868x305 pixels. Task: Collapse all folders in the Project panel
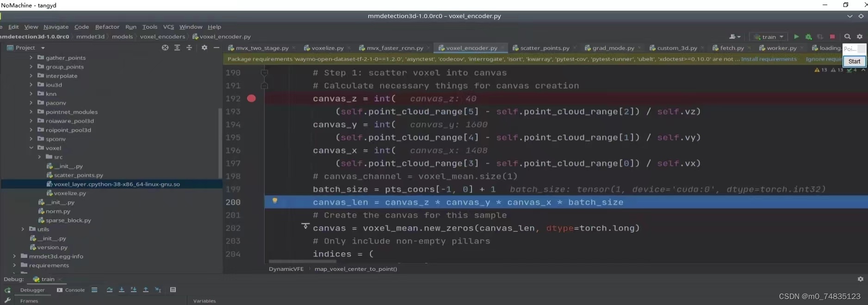[189, 48]
